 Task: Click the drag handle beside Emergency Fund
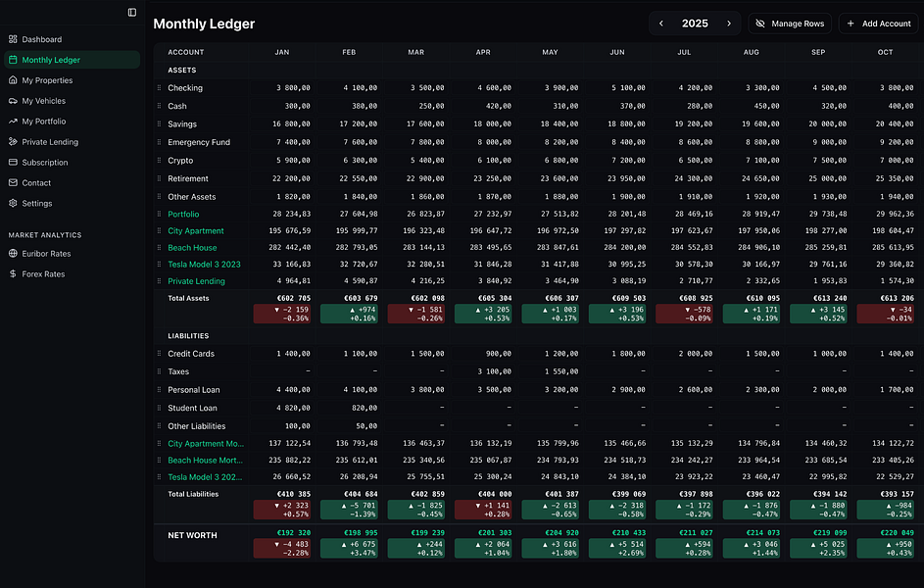(x=159, y=142)
